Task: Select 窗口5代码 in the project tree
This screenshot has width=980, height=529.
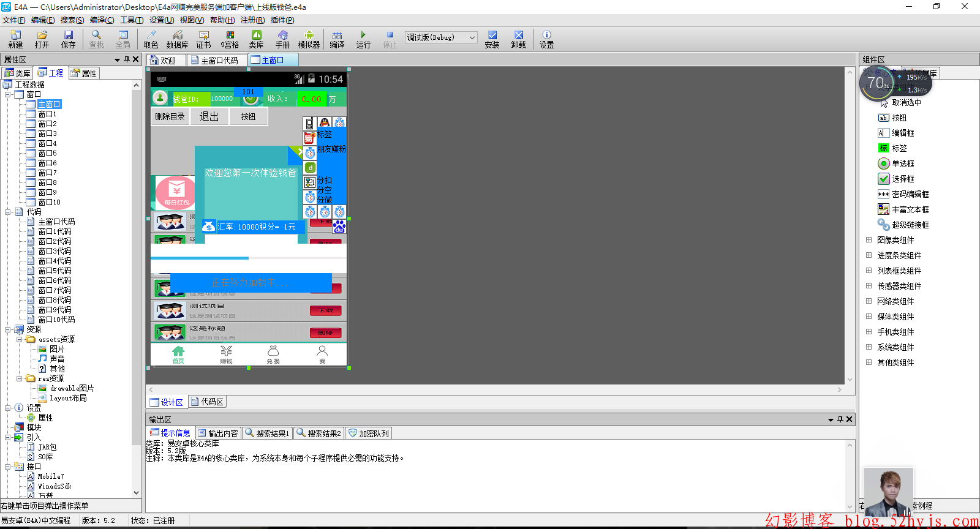Action: [x=55, y=271]
